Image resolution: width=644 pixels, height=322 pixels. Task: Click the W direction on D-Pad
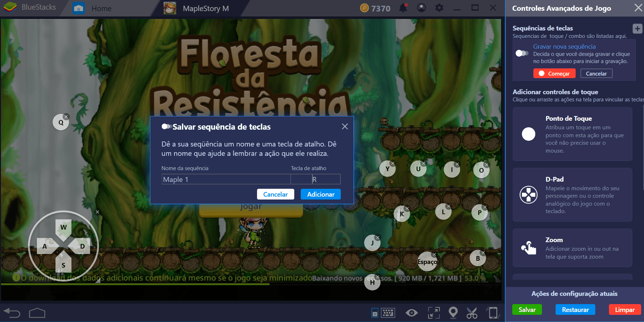coord(63,228)
